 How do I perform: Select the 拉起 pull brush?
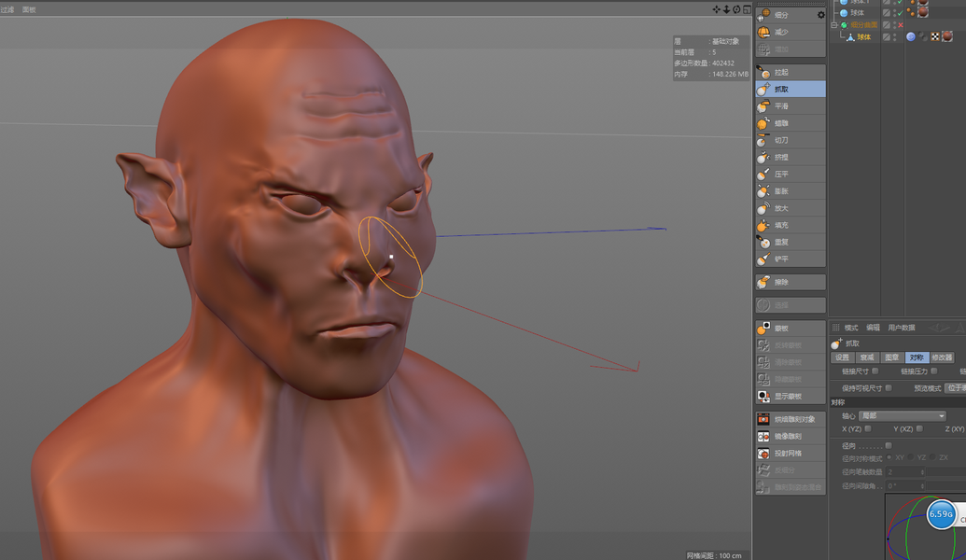coord(791,72)
